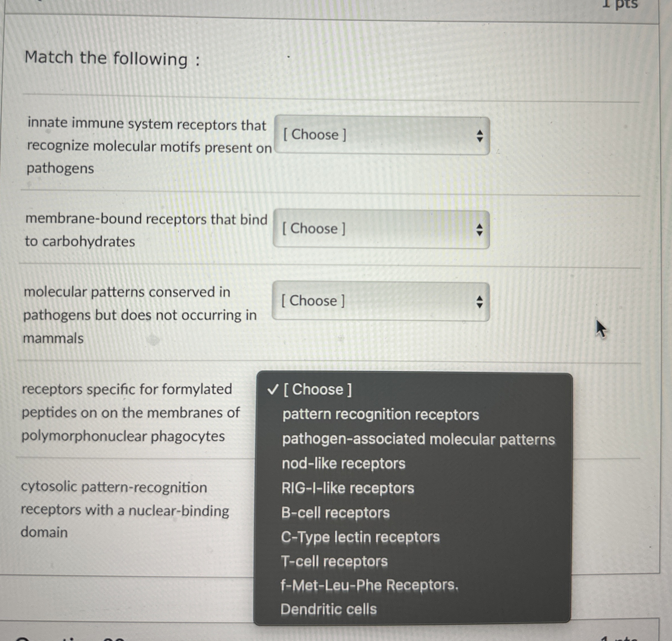
Task: Select RIG-I-like receptors option
Action: point(347,488)
